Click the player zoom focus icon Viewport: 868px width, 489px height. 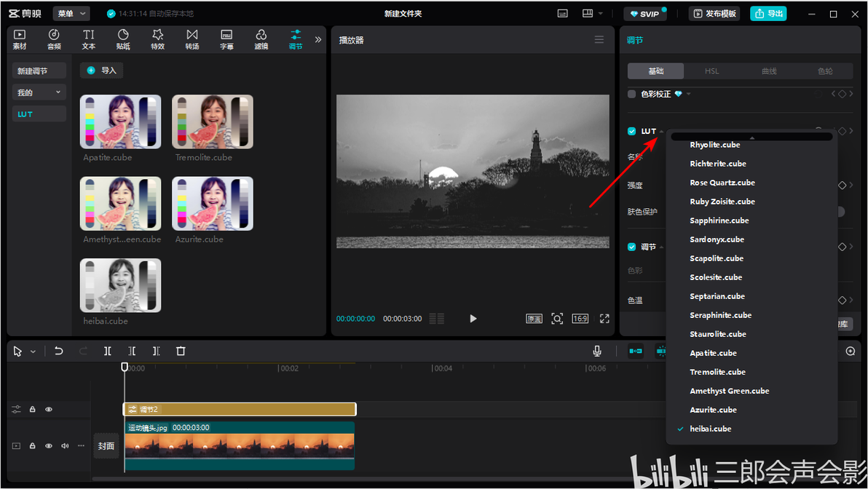point(557,319)
